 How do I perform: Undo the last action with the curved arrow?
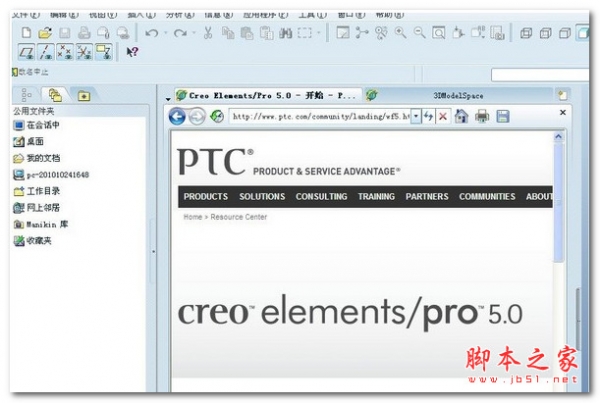[x=152, y=33]
